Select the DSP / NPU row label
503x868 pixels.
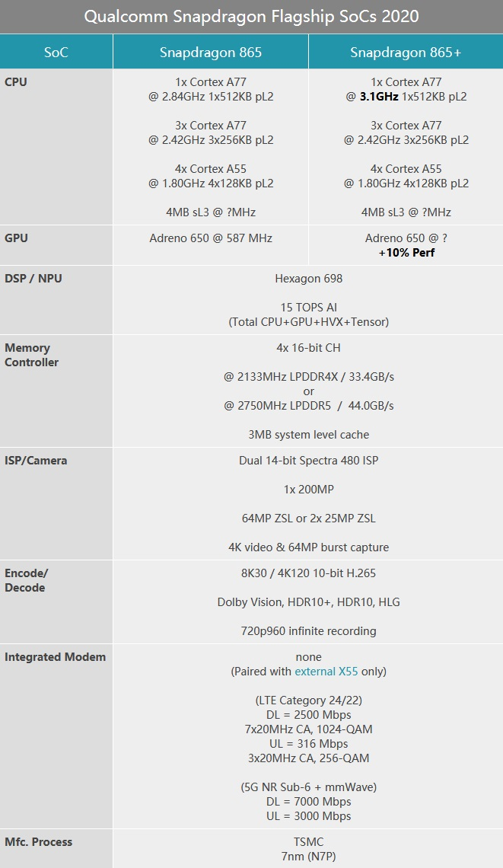pos(33,279)
